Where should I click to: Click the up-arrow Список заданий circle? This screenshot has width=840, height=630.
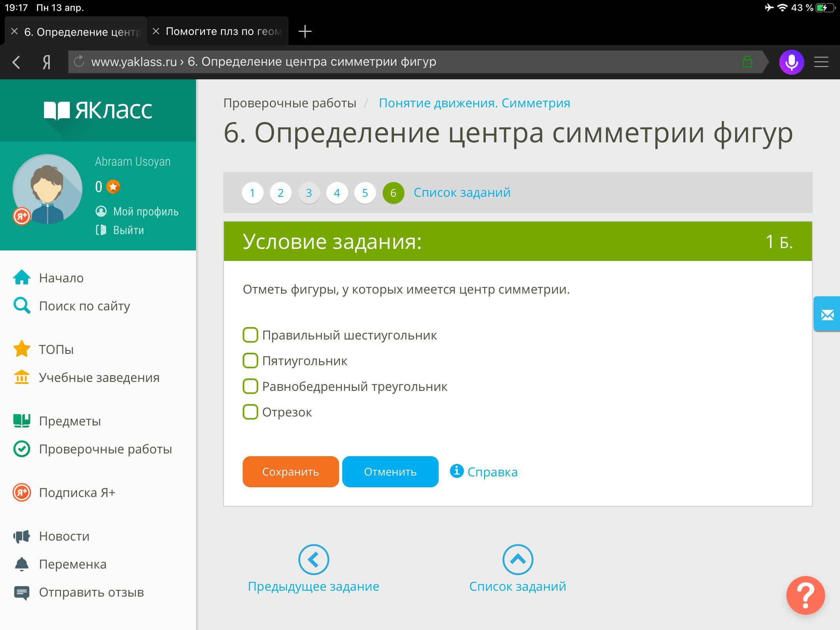click(518, 560)
